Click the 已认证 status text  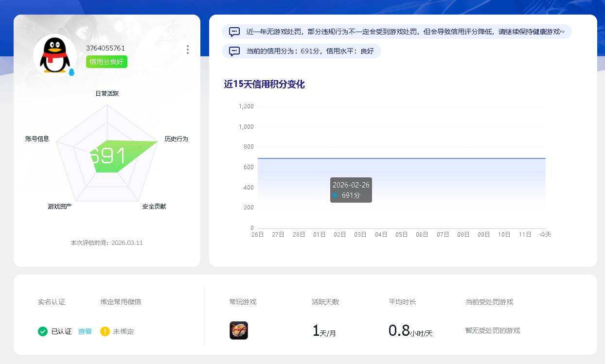click(61, 331)
